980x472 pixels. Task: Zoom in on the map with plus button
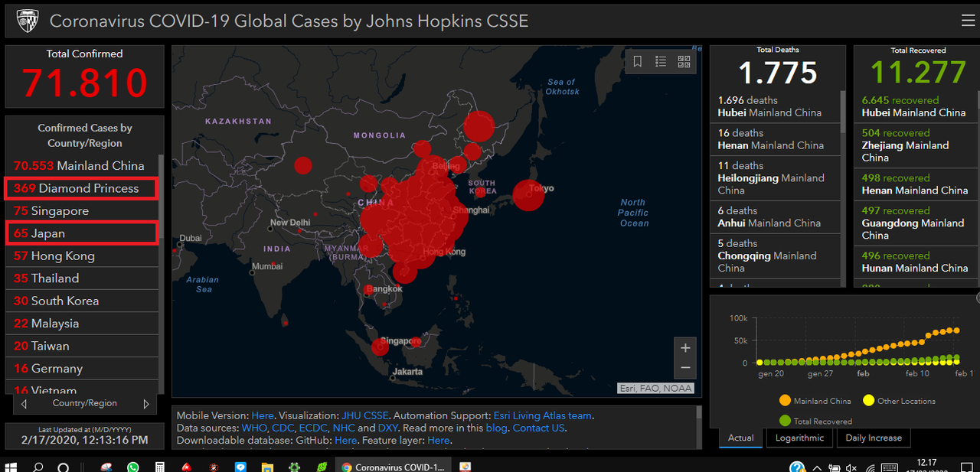(685, 348)
